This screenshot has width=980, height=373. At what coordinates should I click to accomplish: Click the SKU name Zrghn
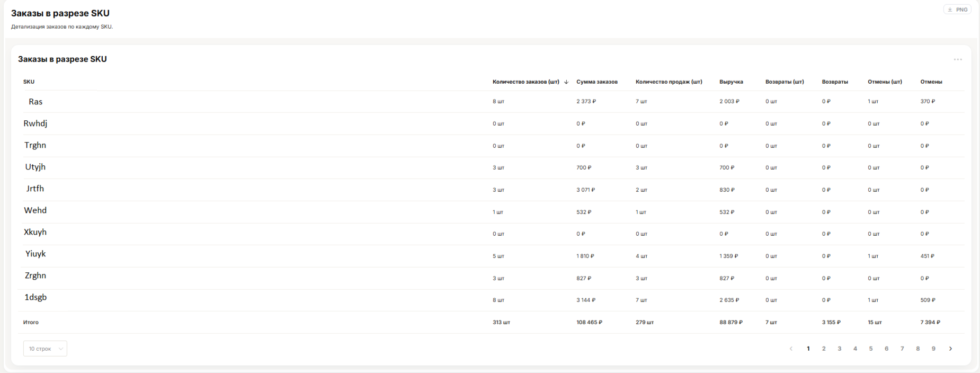pos(35,276)
